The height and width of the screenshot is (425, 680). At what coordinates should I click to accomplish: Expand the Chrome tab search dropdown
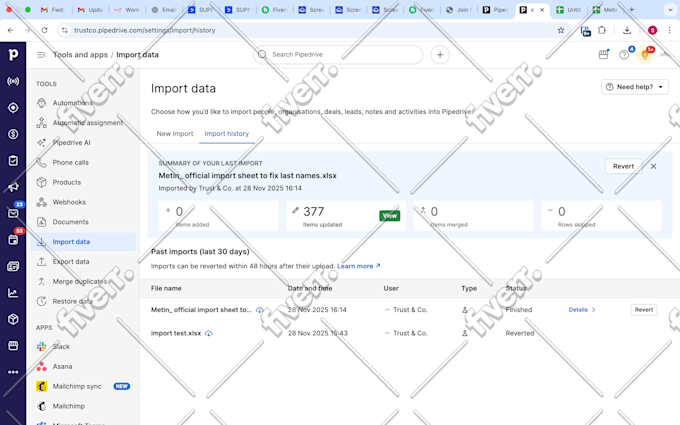(670, 10)
